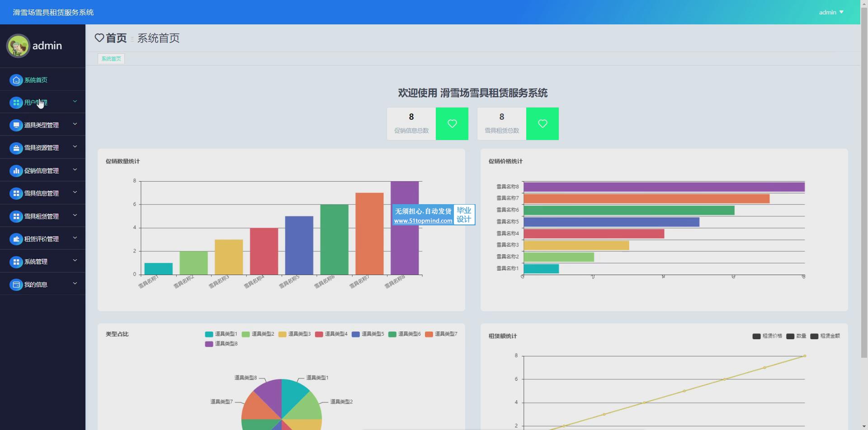
Task: Open the 雪具资源管理 menu label
Action: pos(42,148)
